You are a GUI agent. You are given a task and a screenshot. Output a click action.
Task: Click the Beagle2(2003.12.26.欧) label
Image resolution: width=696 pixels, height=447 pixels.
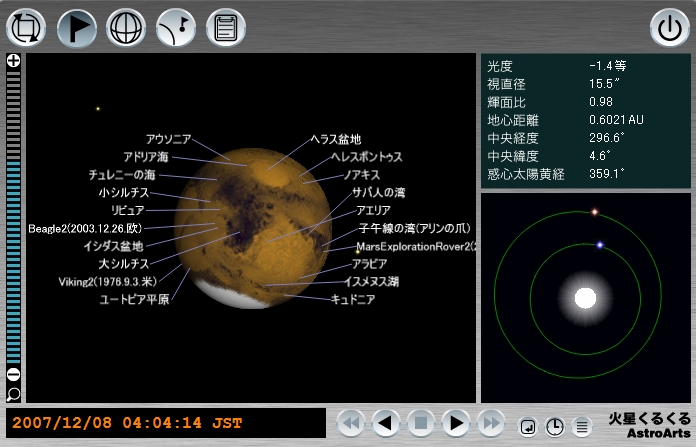[85, 229]
